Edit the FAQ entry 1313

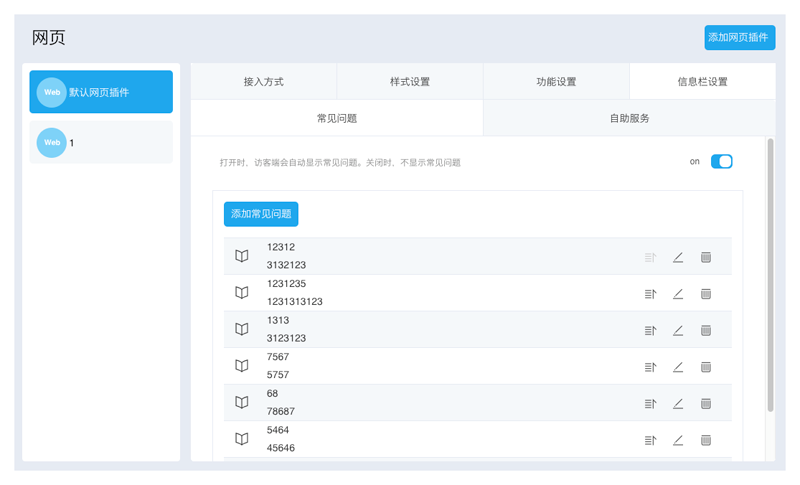click(x=678, y=330)
